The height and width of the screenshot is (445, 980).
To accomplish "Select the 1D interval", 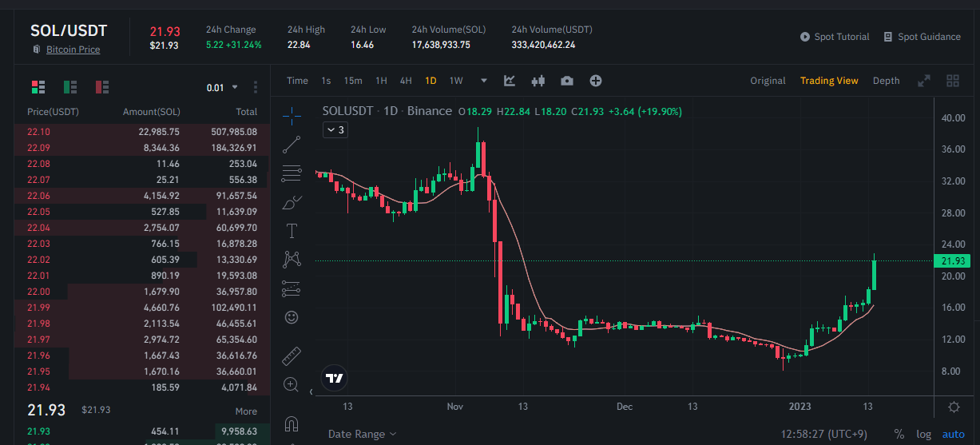I will tap(430, 81).
